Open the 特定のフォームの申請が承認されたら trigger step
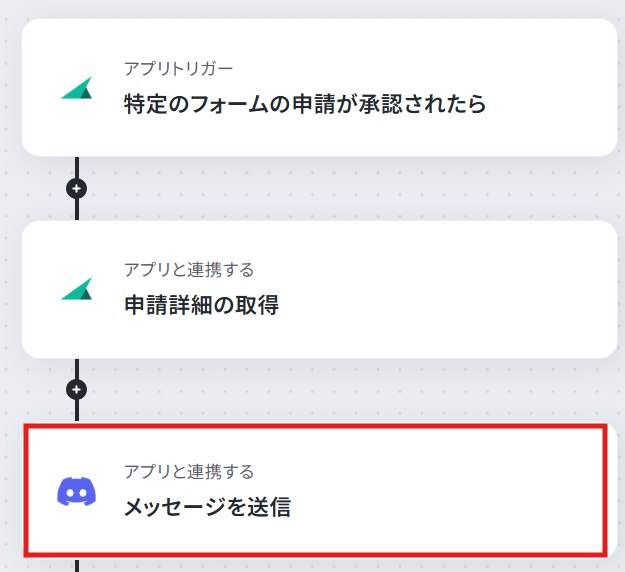 (x=305, y=104)
